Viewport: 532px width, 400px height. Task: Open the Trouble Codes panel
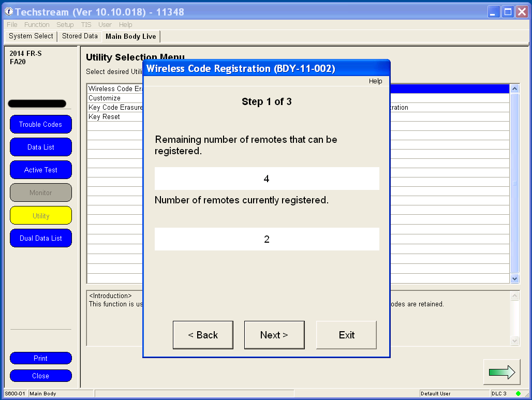tap(40, 124)
